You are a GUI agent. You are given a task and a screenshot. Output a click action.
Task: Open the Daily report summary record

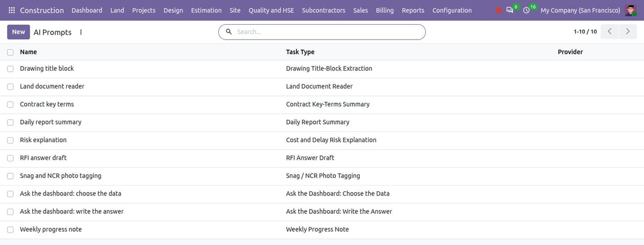[50, 122]
